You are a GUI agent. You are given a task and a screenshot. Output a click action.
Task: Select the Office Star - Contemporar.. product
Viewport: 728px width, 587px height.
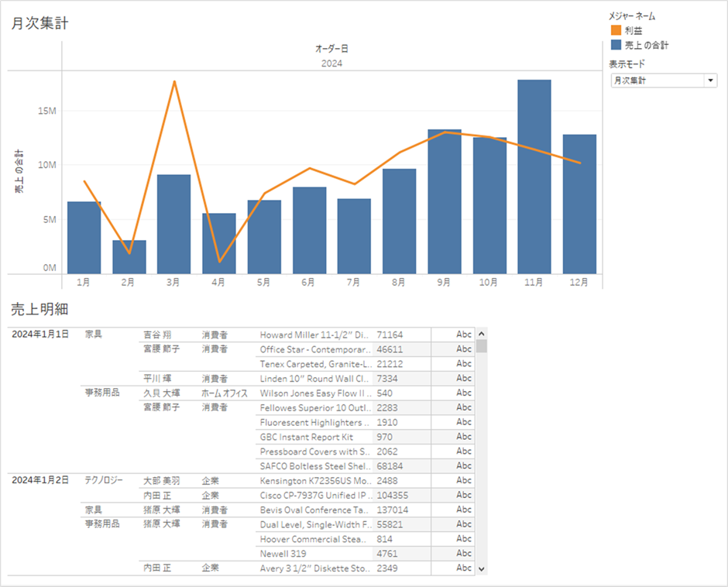[315, 349]
